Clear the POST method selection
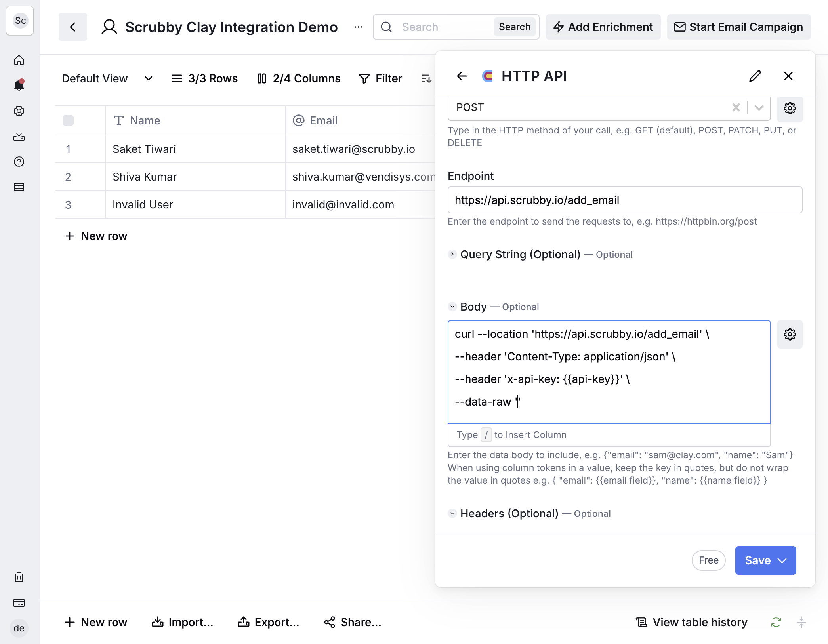828x644 pixels. pyautogui.click(x=736, y=107)
